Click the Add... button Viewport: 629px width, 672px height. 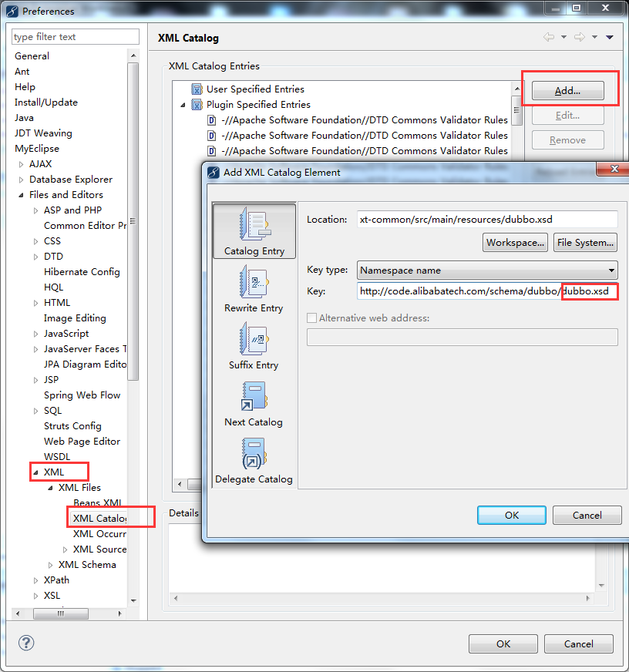(567, 90)
